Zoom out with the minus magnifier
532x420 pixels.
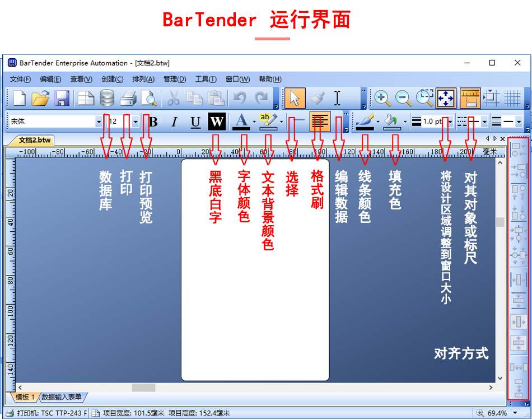coord(403,99)
